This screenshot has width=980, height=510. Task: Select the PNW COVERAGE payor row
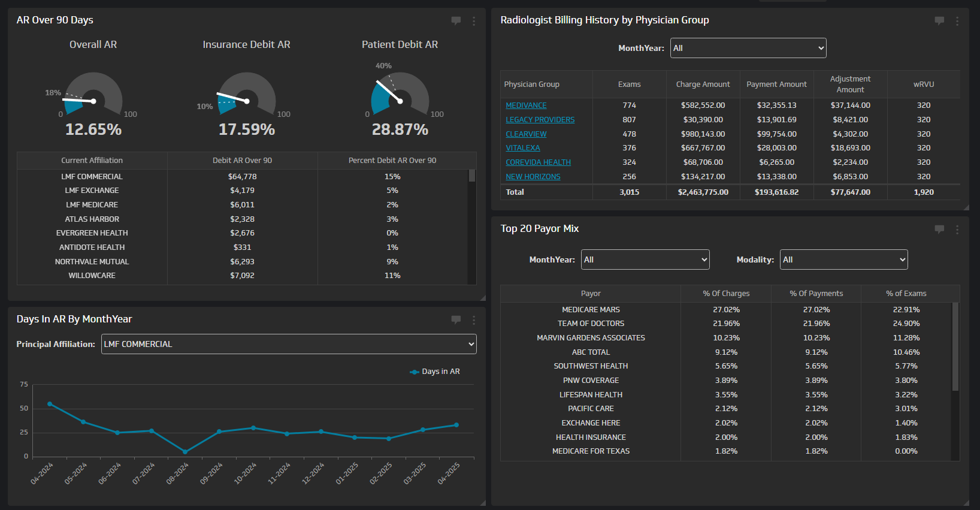coord(726,381)
